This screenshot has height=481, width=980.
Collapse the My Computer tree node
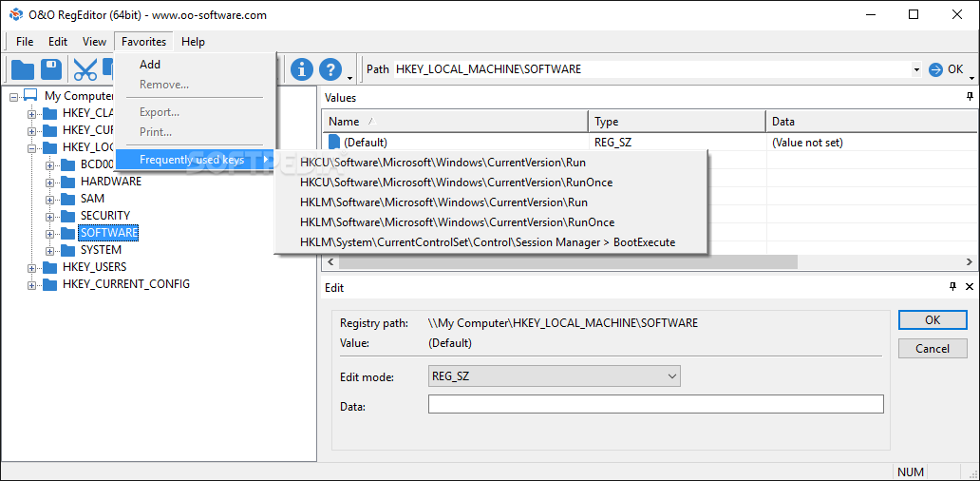(x=14, y=97)
